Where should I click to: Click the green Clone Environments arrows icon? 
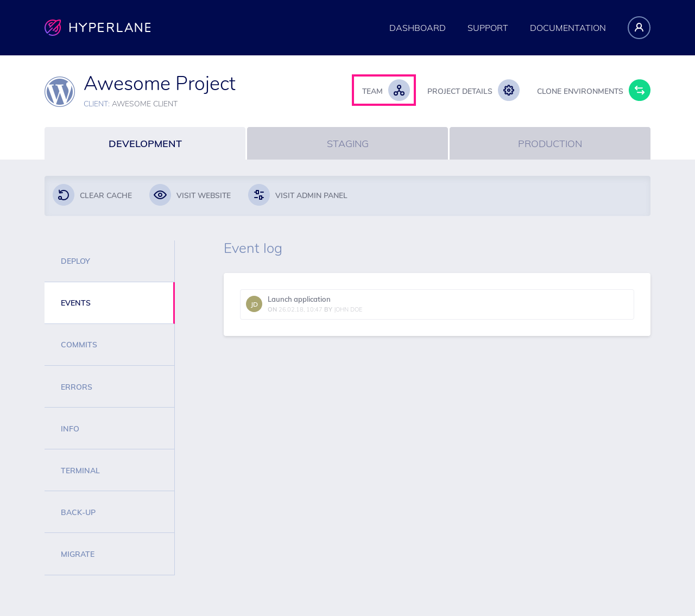click(x=640, y=90)
